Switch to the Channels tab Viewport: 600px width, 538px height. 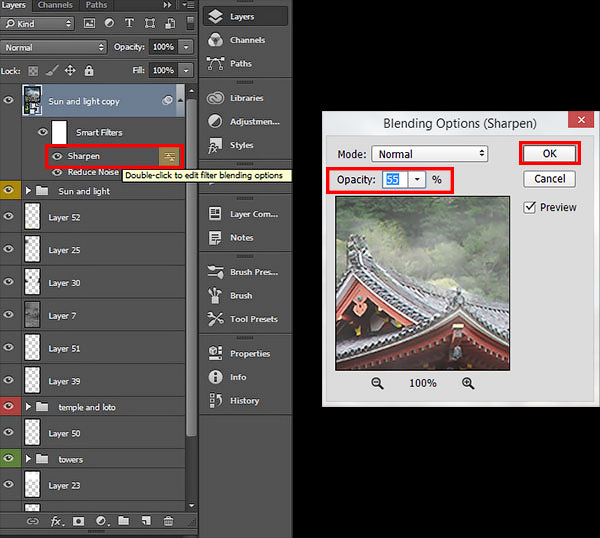[x=55, y=5]
